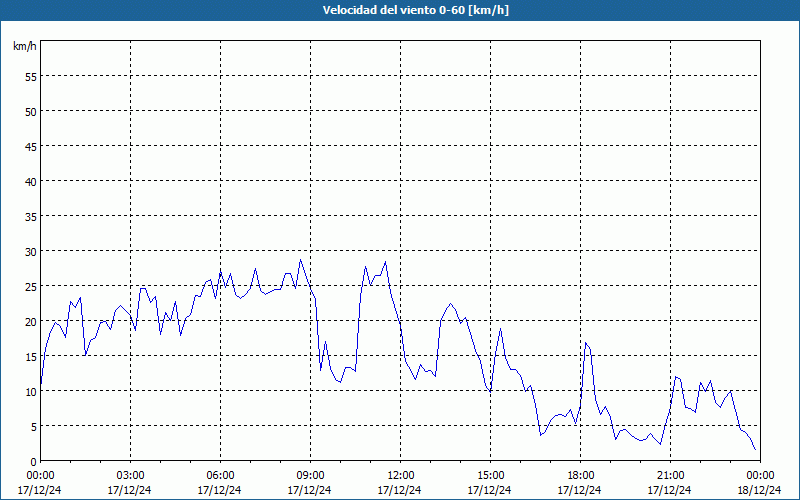Viewport: 800px width, 500px height.
Task: Select the 20 value on the y-axis
Action: click(x=31, y=321)
